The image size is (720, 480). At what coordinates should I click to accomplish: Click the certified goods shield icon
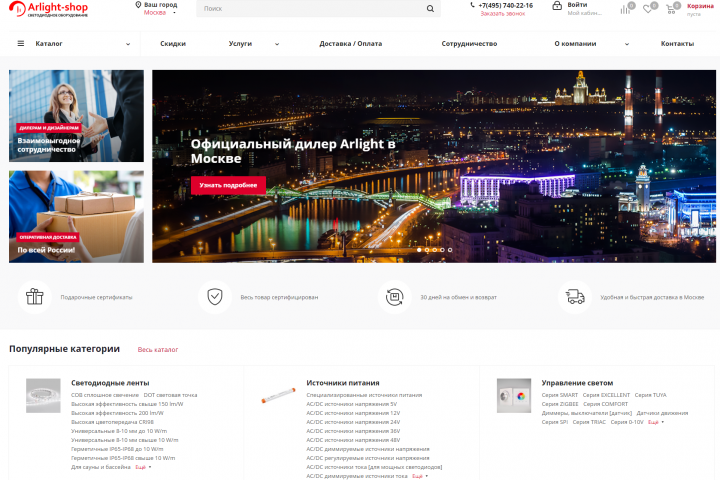214,297
